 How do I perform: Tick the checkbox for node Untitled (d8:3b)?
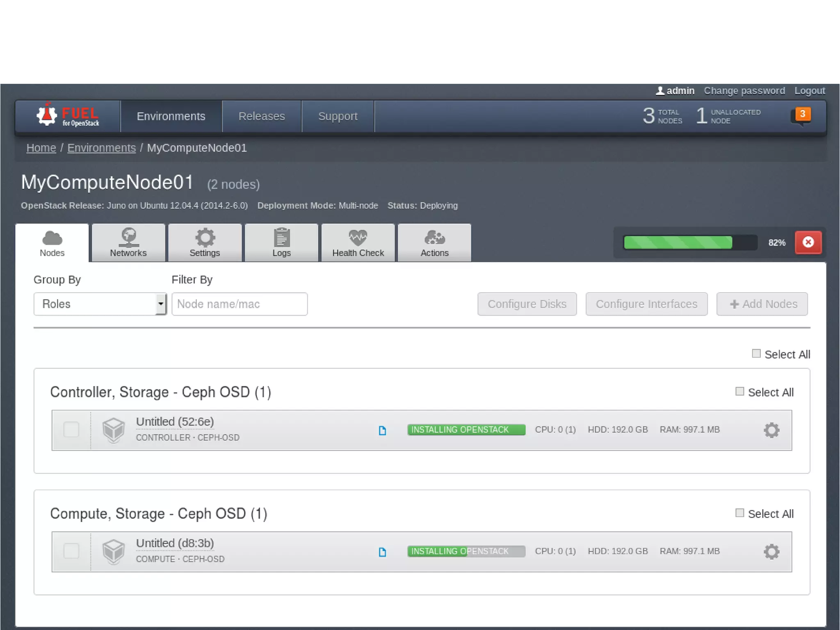pyautogui.click(x=71, y=551)
